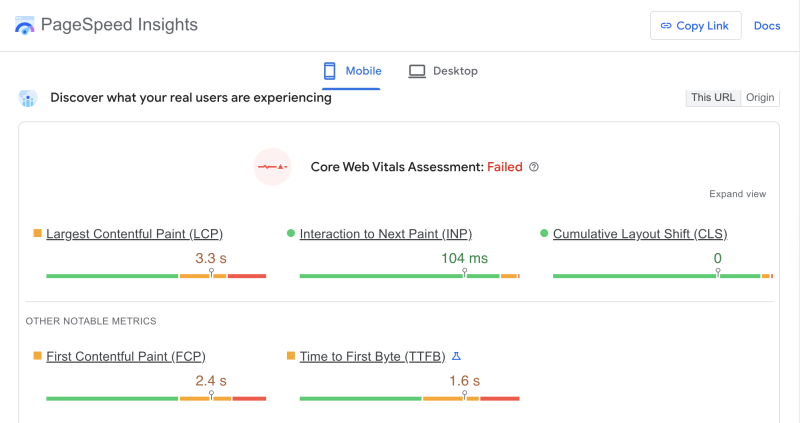800x423 pixels.
Task: Click the Time to First Byte (TTFB) link
Action: (372, 356)
